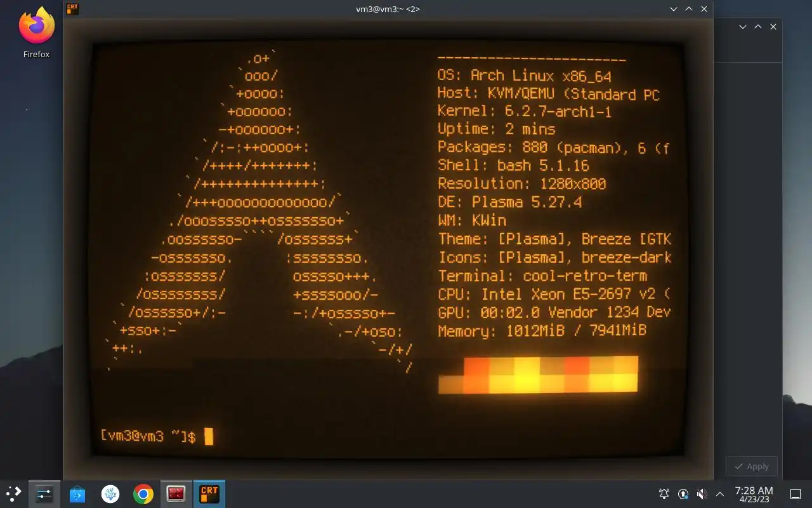Close the cool-retro-term window
Viewport: 812px width, 508px height.
pos(704,9)
